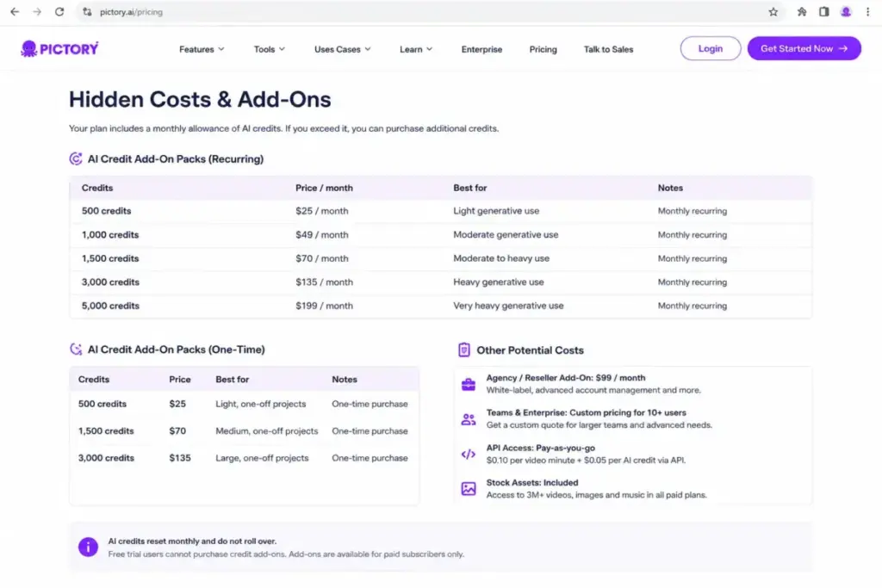Click the one-time $135 price cell
This screenshot has height=588, width=882.
pos(179,458)
